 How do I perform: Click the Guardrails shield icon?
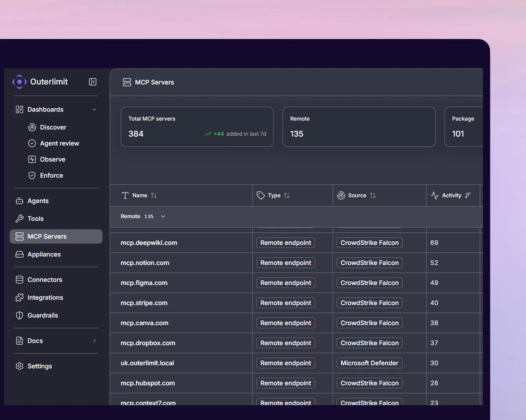coord(20,315)
